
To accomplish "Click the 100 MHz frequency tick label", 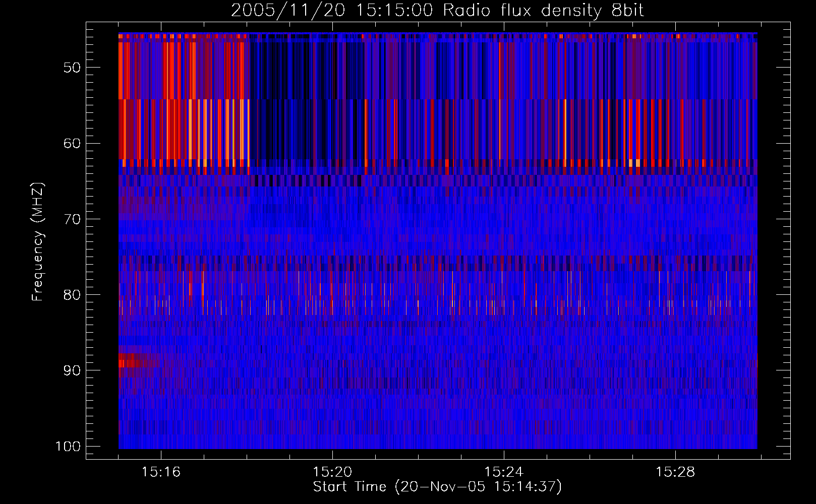I will pos(68,447).
